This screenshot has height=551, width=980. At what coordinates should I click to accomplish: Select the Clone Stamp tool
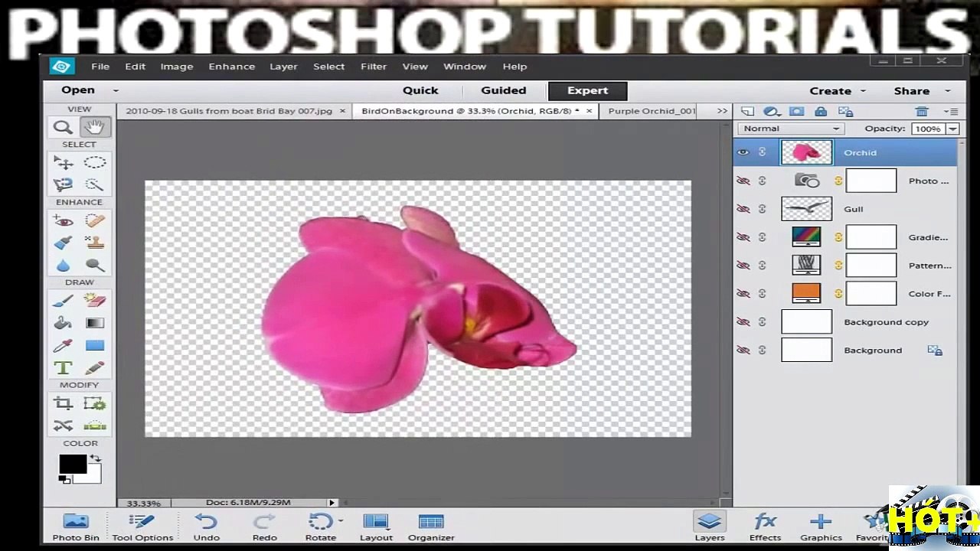[94, 243]
